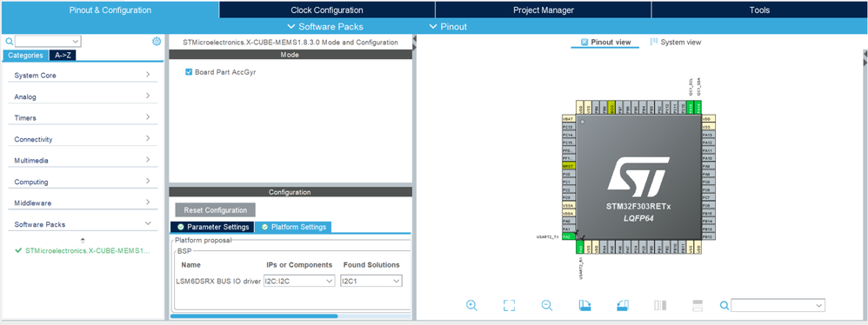The height and width of the screenshot is (325, 868).
Task: Click the horizontal scrollbar below Platform Settings
Action: pyautogui.click(x=254, y=316)
